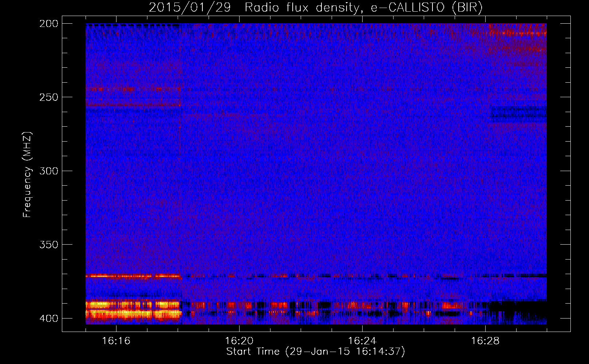Click the red emission band near 372 MHz at 16:16

coord(133,276)
